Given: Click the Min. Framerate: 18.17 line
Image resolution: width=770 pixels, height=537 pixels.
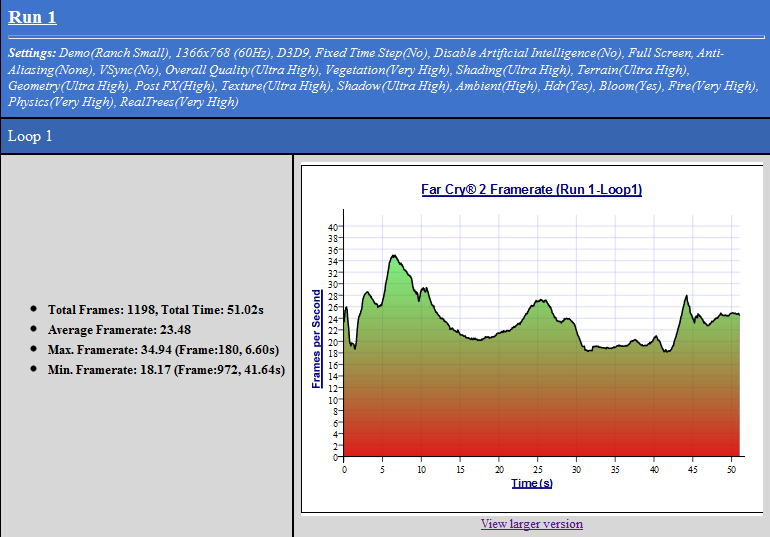Looking at the screenshot, I should (166, 370).
